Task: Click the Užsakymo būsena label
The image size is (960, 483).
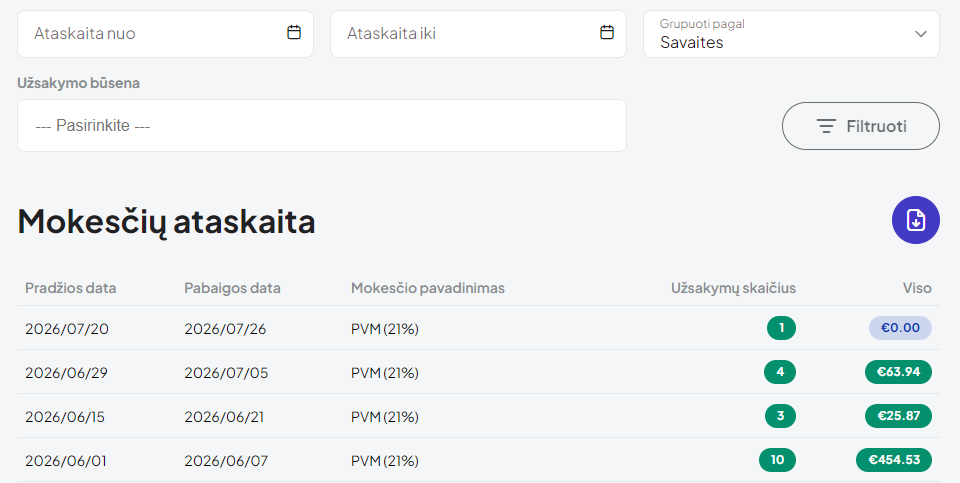Action: [x=78, y=83]
